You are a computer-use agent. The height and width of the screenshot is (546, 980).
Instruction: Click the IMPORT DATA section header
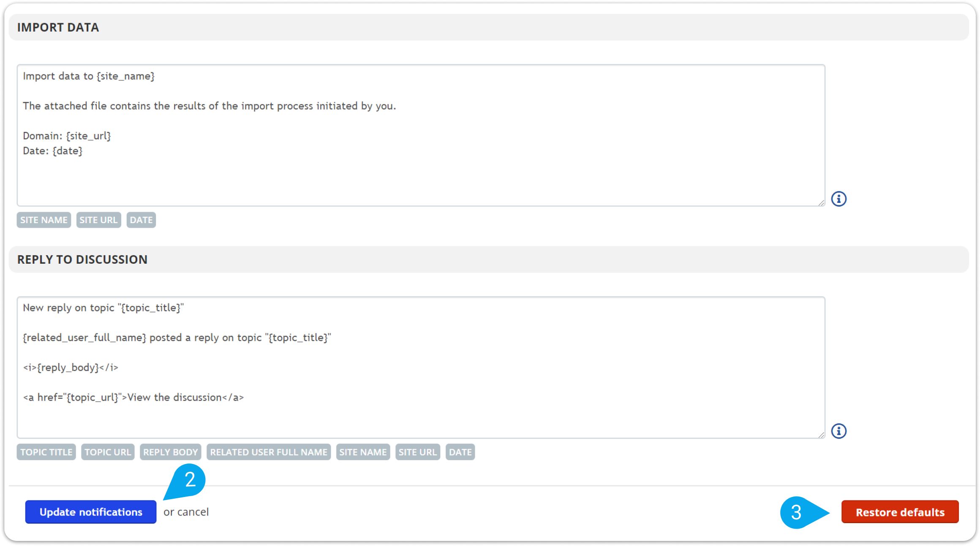pos(489,27)
